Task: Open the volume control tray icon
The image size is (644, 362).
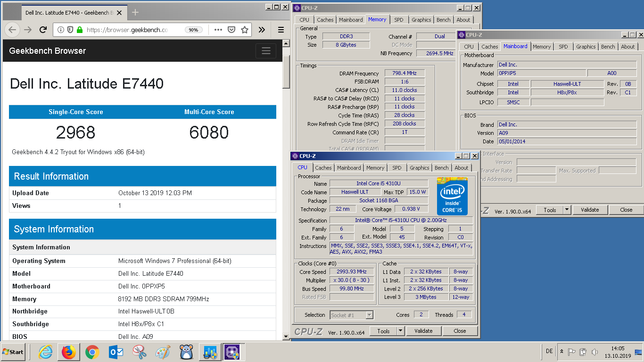Action: [x=594, y=352]
